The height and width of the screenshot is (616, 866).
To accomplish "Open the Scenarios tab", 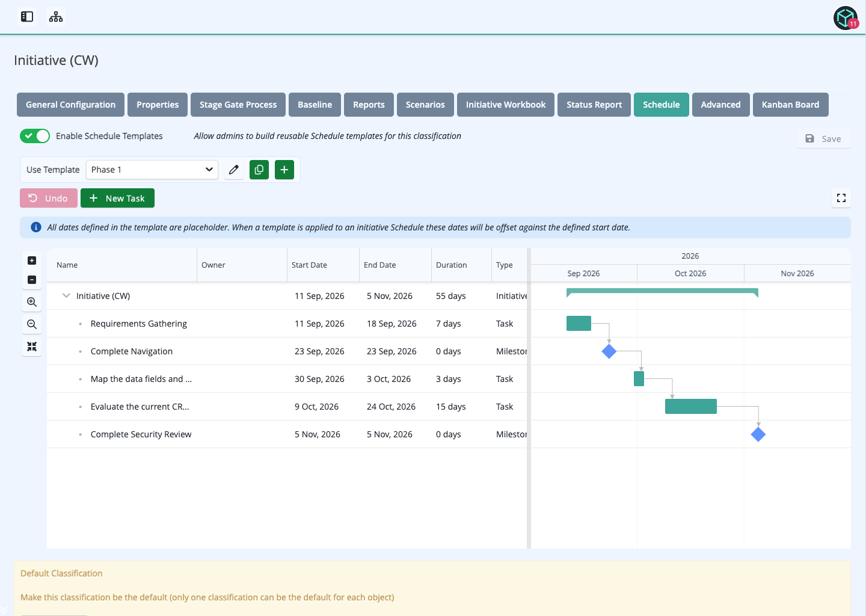I will [425, 105].
